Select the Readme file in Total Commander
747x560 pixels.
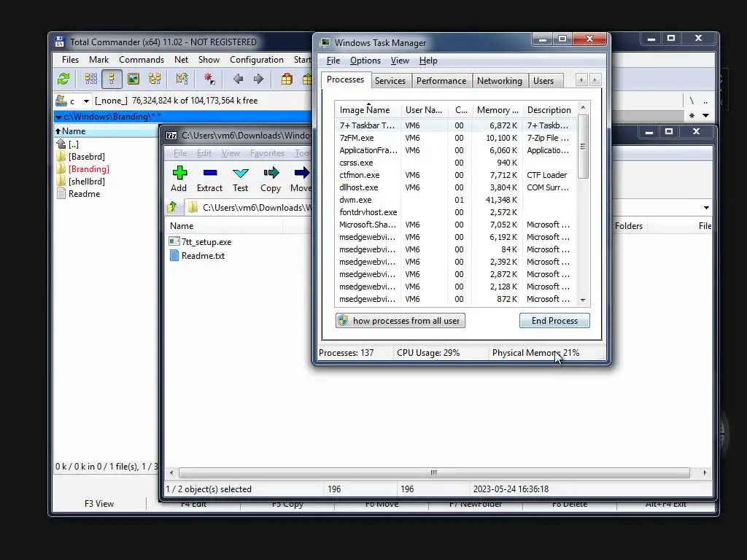coord(84,194)
